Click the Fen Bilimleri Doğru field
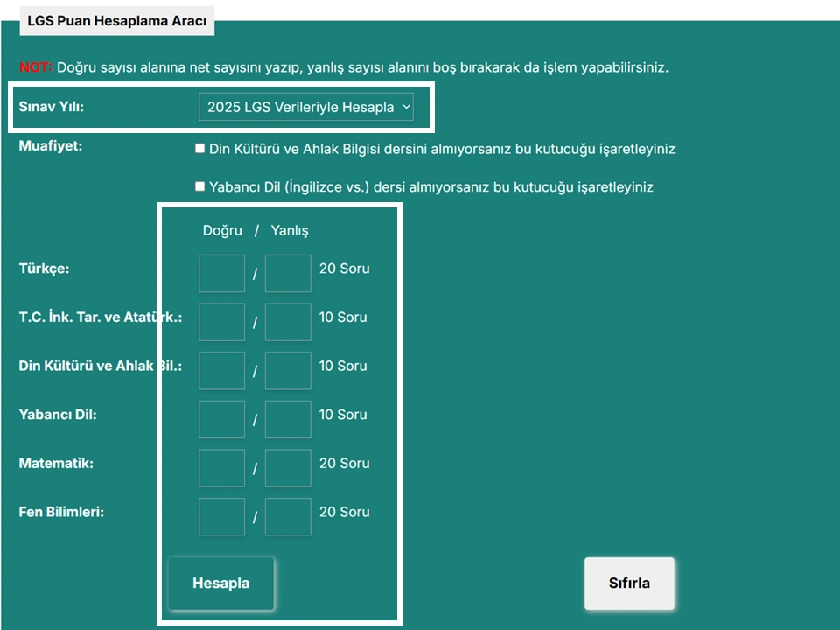The height and width of the screenshot is (630, 840). pos(221,517)
